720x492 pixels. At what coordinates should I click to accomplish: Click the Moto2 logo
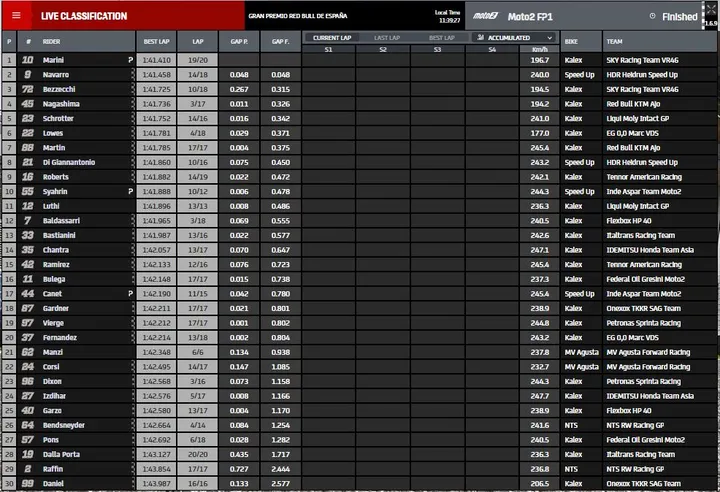(x=485, y=16)
